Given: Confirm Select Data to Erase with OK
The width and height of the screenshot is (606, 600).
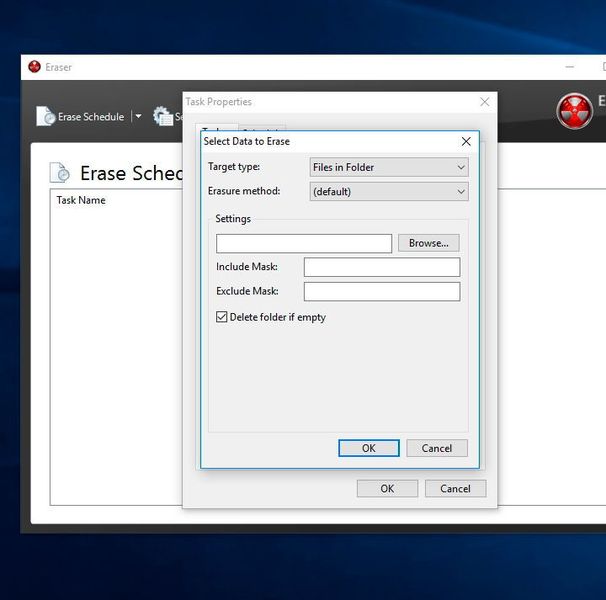Looking at the screenshot, I should click(x=369, y=448).
